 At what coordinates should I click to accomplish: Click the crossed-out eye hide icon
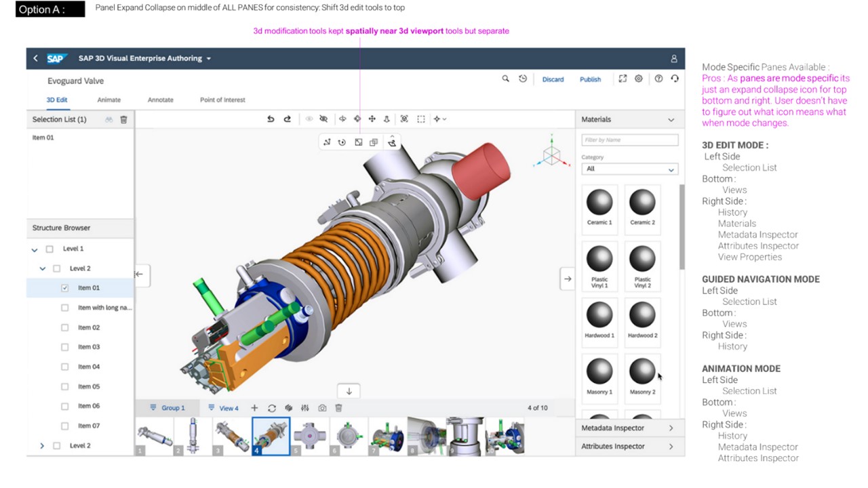323,119
